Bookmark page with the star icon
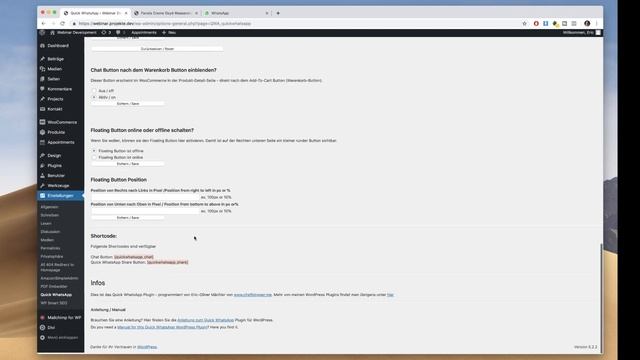Screen dimensions: 640x360 pyautogui.click(x=524, y=23)
